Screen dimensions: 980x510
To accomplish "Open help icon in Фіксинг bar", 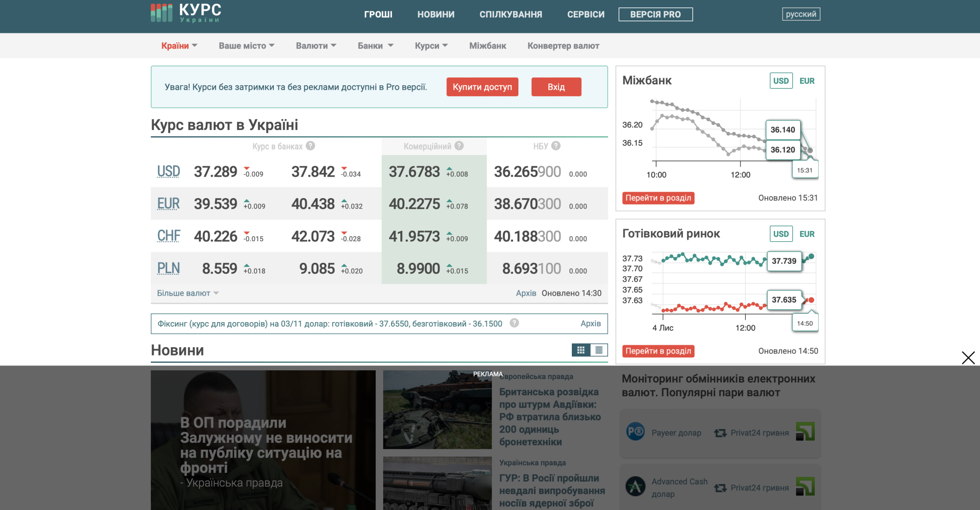I will pos(514,323).
